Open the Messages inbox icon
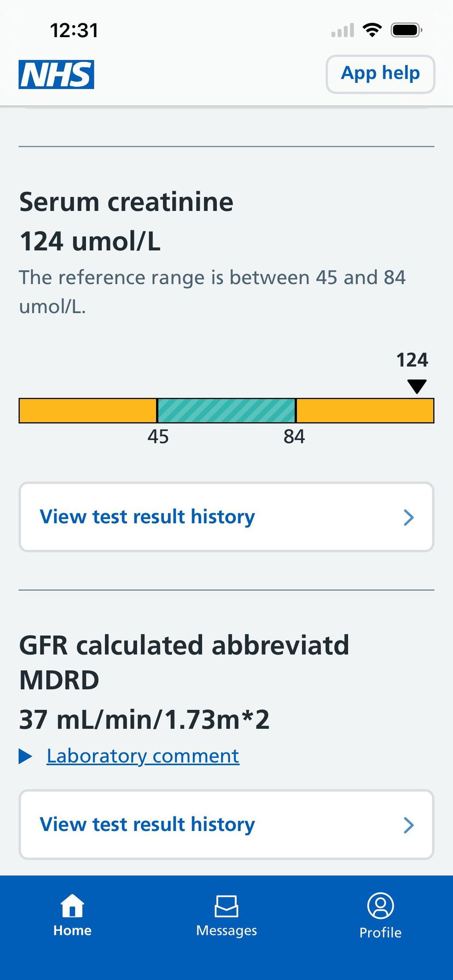The width and height of the screenshot is (453, 980). point(226,906)
